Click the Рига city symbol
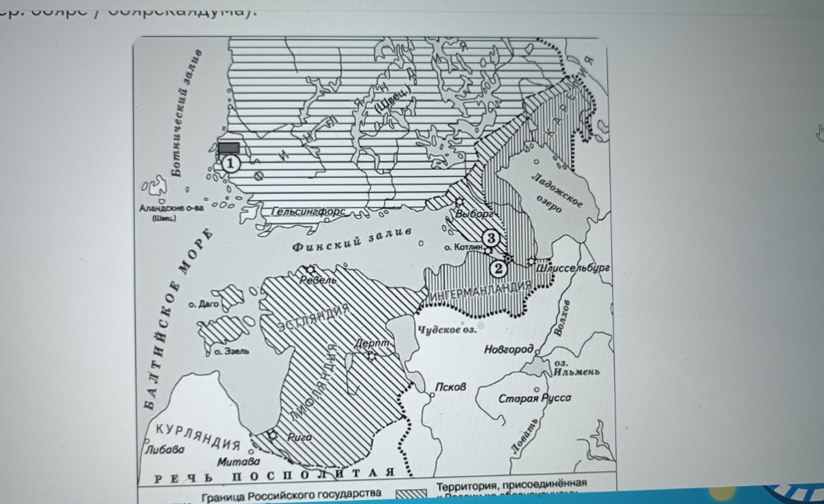The width and height of the screenshot is (824, 504). click(x=274, y=435)
